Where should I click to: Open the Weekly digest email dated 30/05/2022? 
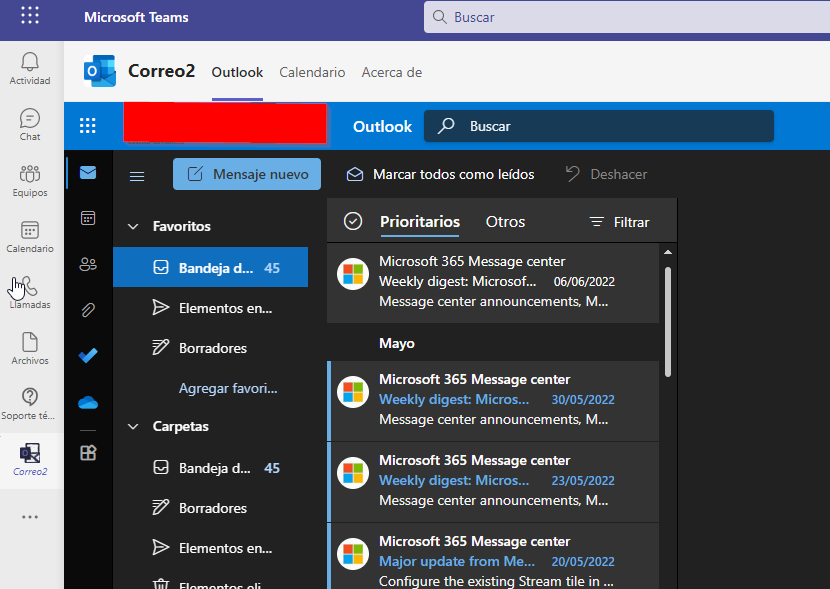pyautogui.click(x=493, y=401)
